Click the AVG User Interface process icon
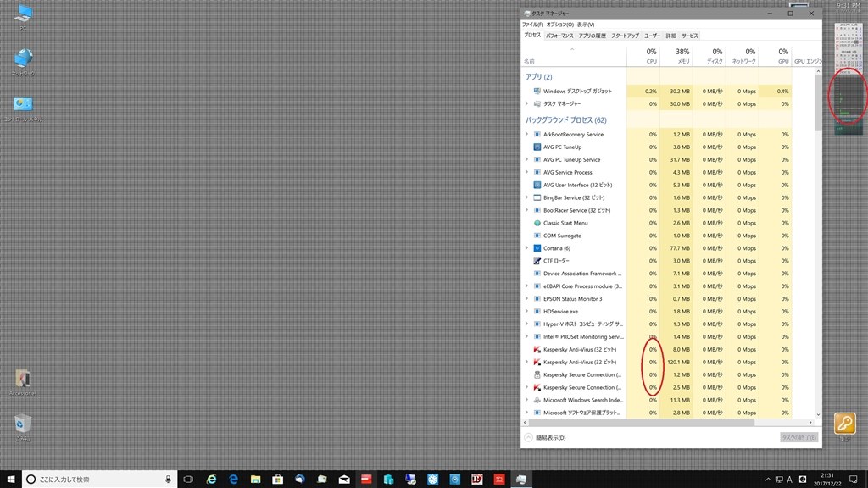This screenshot has width=868, height=488. [537, 185]
